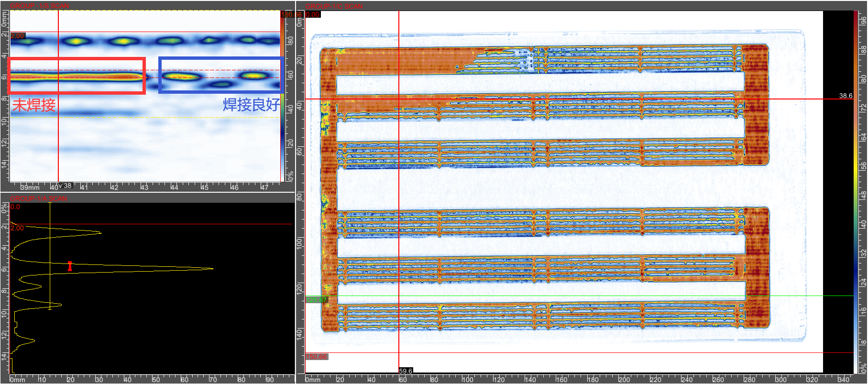Click the 38.6 horizontal cursor value label
868x384 pixels.
(845, 96)
